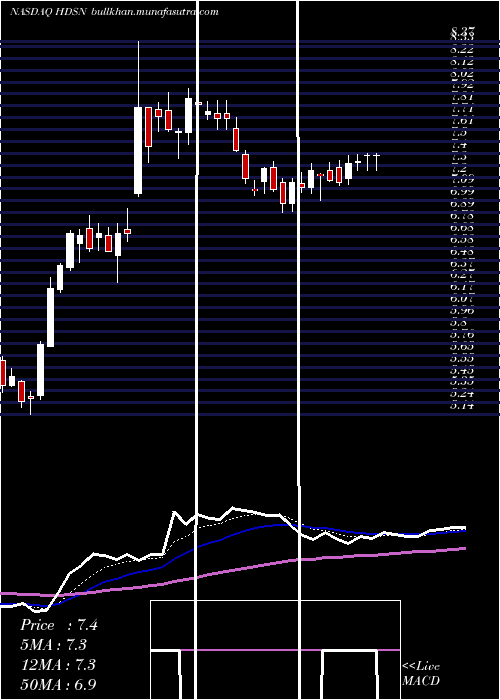
Task: Click the '12MA : 7.3' readout
Action: [59, 664]
